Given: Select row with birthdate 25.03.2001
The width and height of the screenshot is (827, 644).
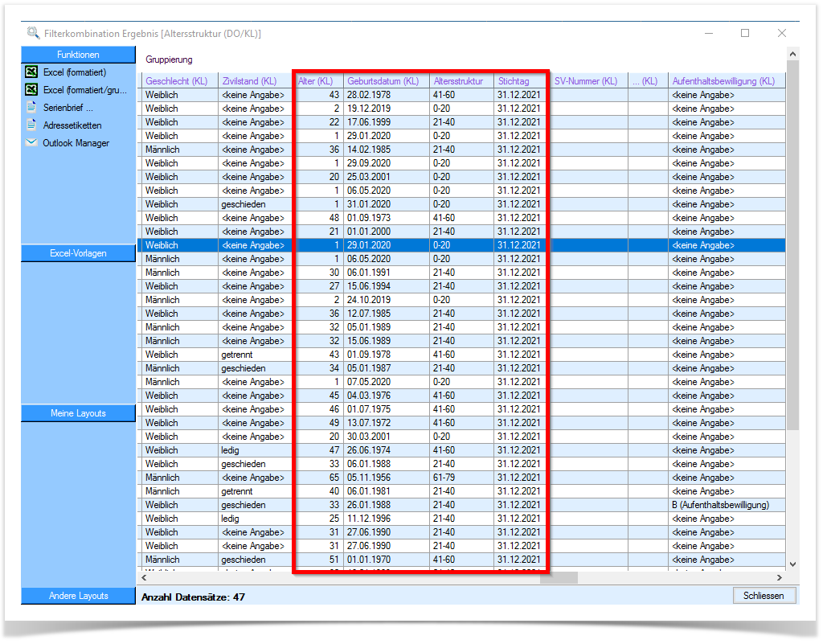Looking at the screenshot, I should (461, 177).
